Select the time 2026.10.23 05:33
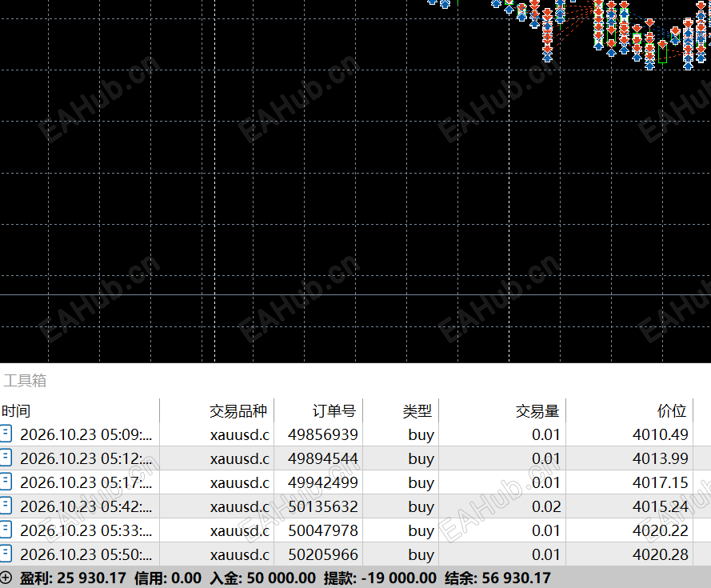711x588 pixels. tap(86, 531)
